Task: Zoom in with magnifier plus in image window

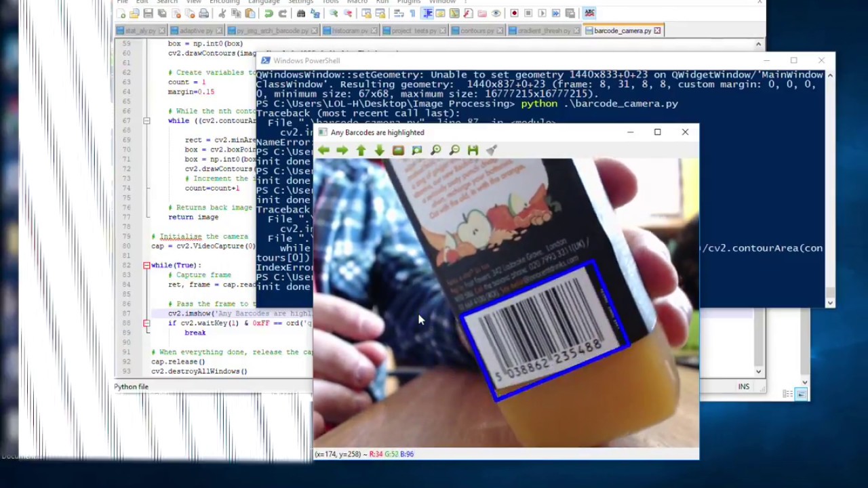Action: point(436,150)
